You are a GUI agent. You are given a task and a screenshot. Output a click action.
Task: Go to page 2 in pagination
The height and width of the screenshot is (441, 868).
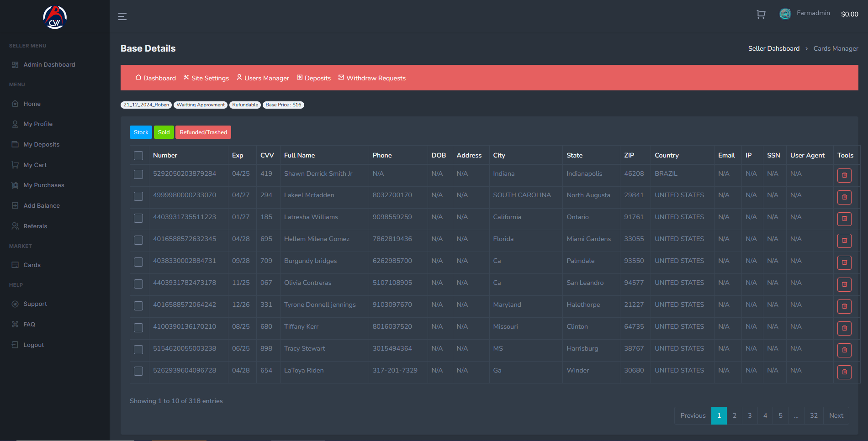735,416
